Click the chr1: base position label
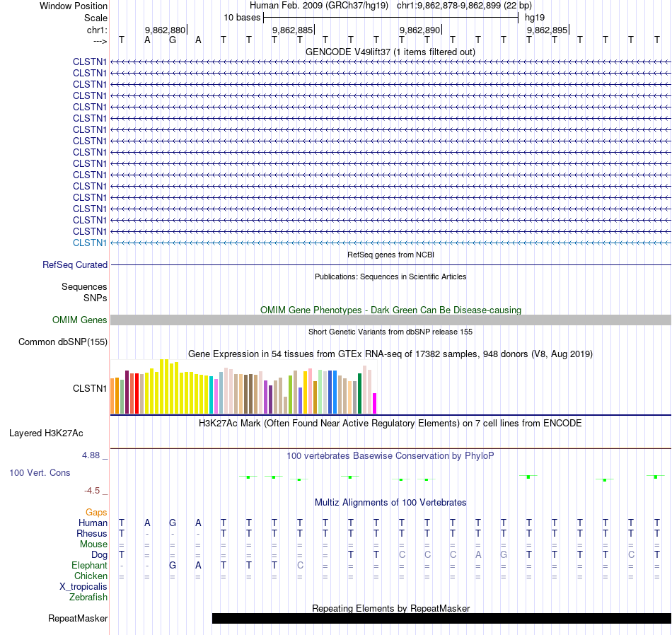Screen dimensions: 672x635 pos(97,30)
